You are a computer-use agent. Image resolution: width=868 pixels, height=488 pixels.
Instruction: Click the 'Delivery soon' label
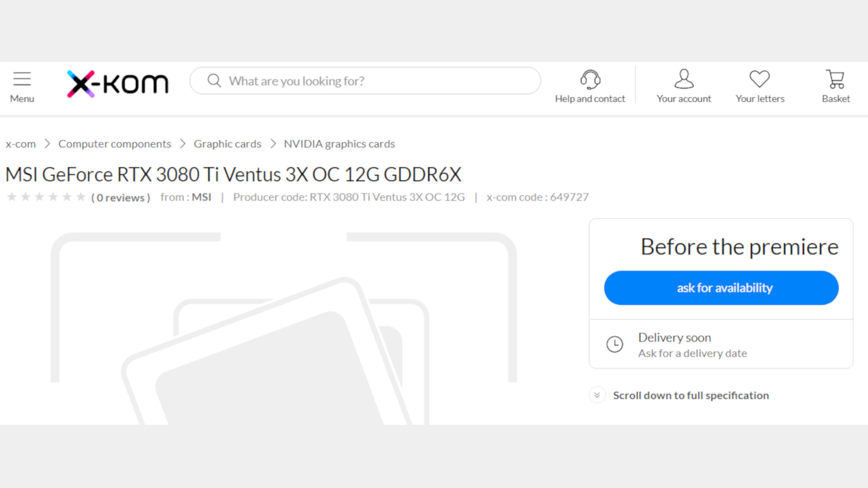(675, 338)
